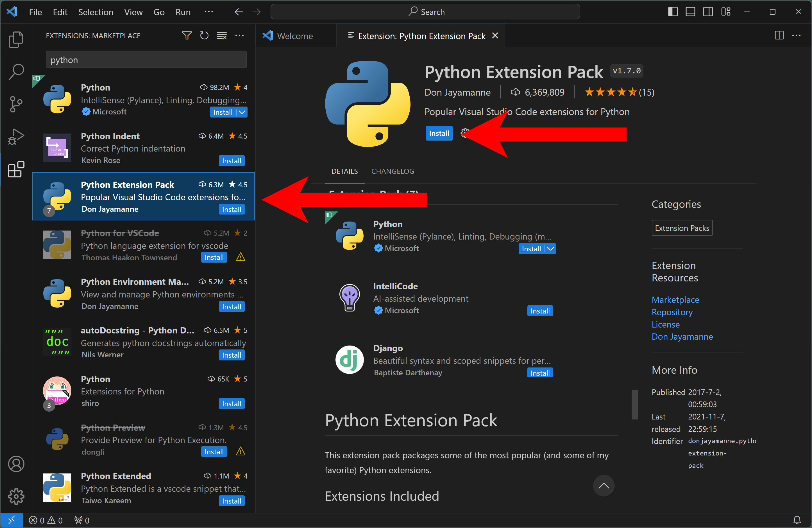Viewport: 812px width, 528px height.
Task: Select Python for VSCode in results list
Action: point(144,245)
